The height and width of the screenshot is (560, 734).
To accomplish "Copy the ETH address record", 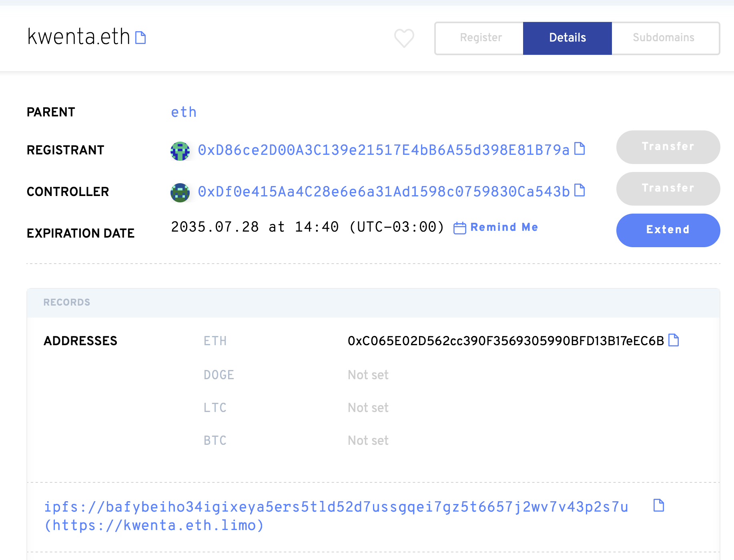I will click(674, 340).
